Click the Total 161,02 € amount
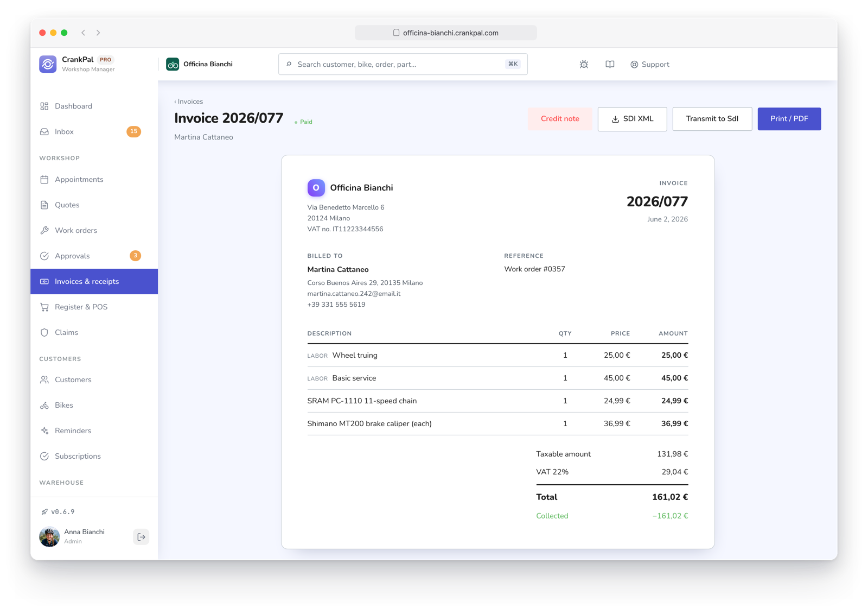Screen dimensions: 868x614 click(670, 497)
